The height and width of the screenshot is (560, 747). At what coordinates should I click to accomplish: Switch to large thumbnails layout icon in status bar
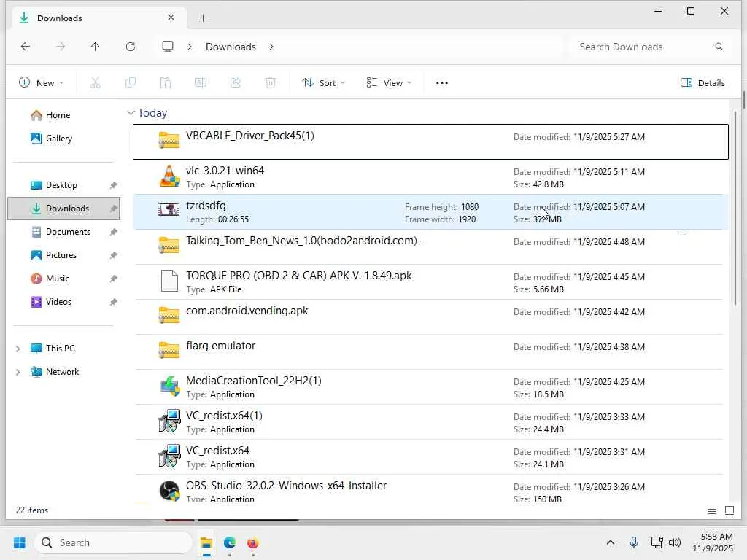(729, 510)
